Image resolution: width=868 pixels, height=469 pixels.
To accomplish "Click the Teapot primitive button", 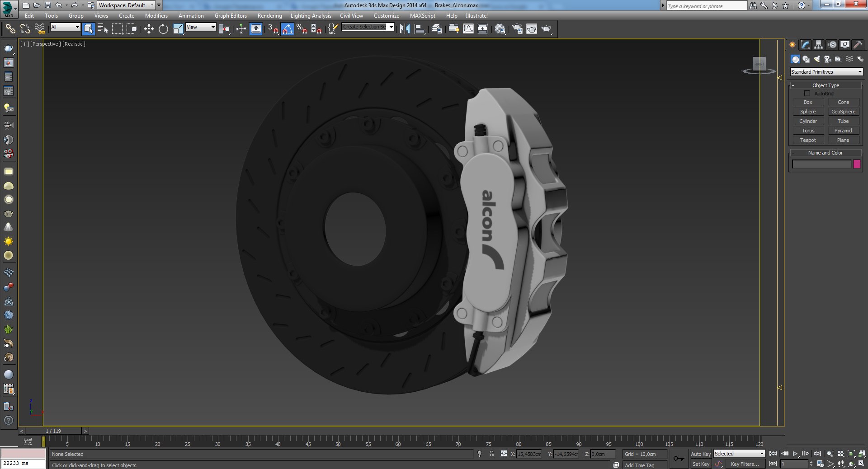I will click(x=808, y=140).
